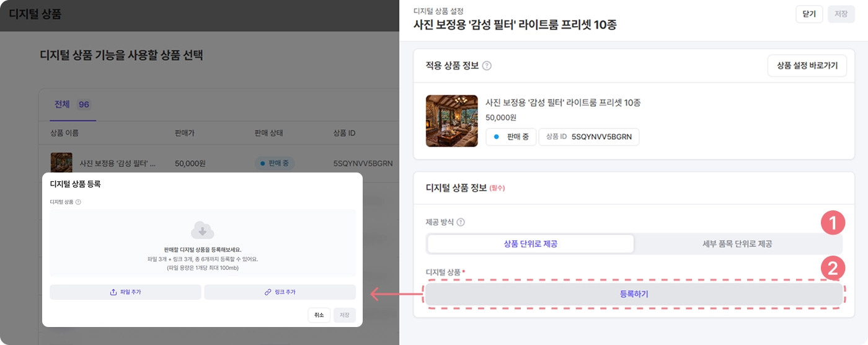This screenshot has width=868, height=345.
Task: Click 50,000원 price in the product info card
Action: tap(501, 117)
